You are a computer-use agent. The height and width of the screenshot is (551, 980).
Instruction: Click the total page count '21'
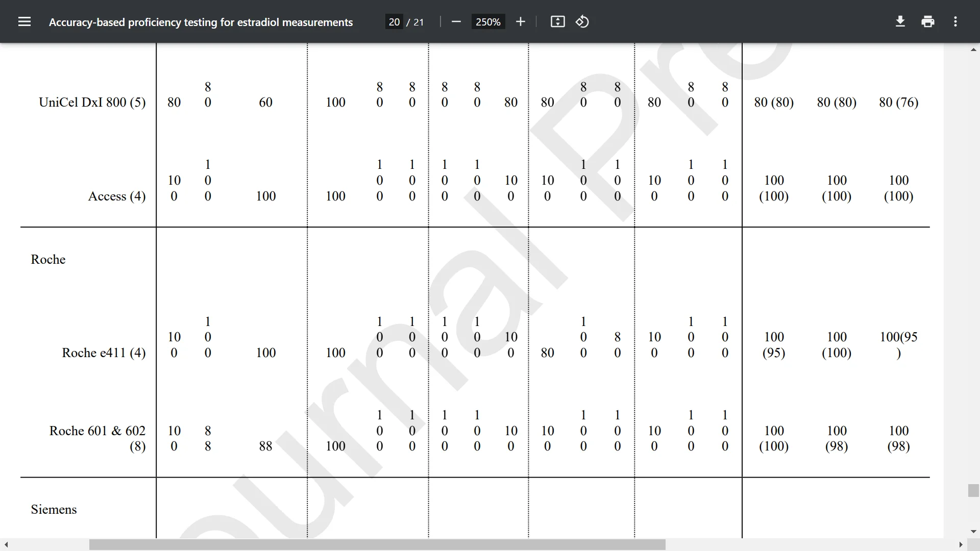pyautogui.click(x=419, y=22)
